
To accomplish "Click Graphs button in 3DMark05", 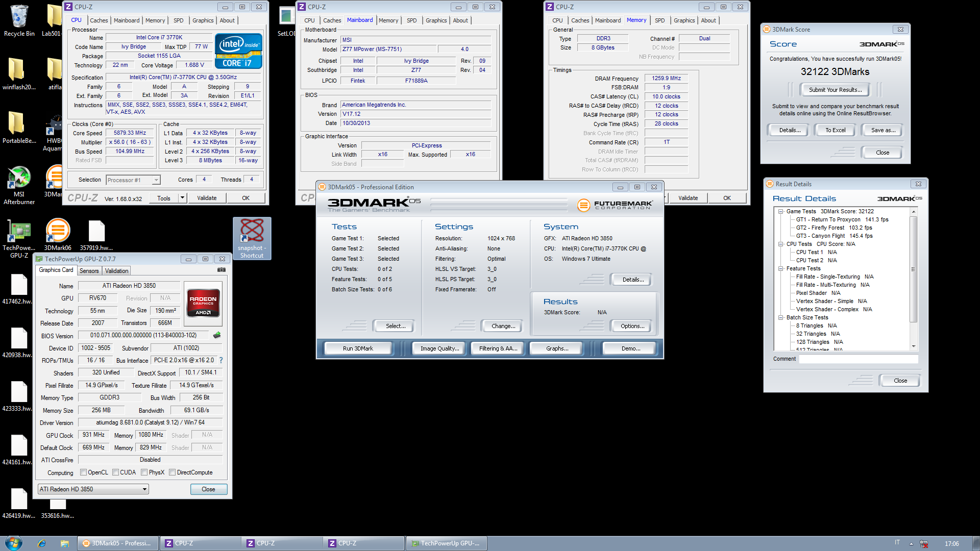I will pyautogui.click(x=556, y=348).
